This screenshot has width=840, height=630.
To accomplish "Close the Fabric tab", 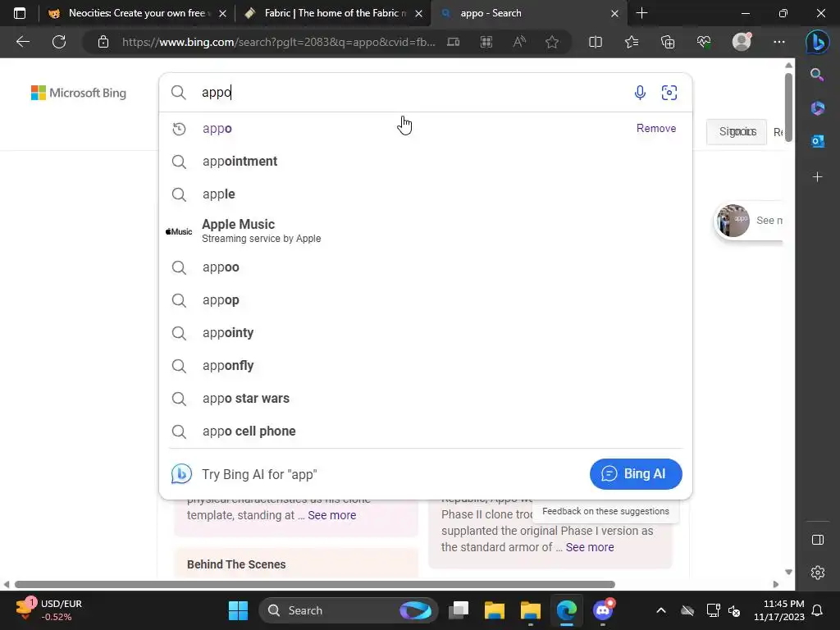I will [419, 13].
